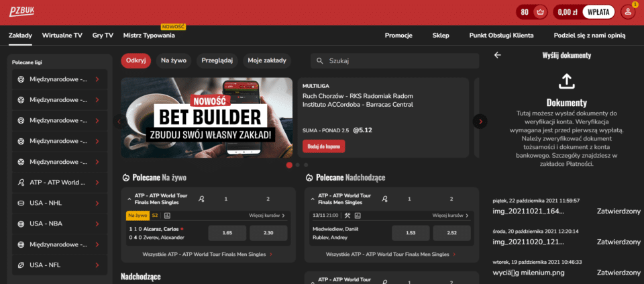The image size is (644, 284).
Task: Open the user account profile icon
Action: click(x=627, y=12)
